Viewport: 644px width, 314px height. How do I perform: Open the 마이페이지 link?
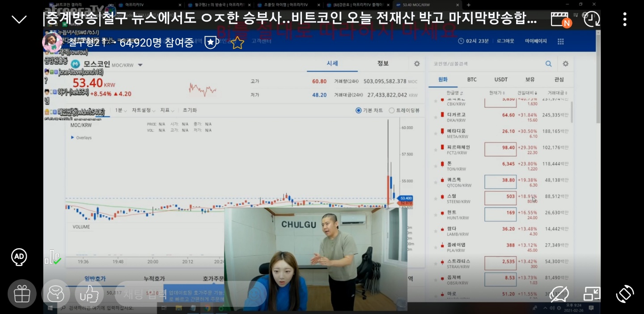(536, 41)
